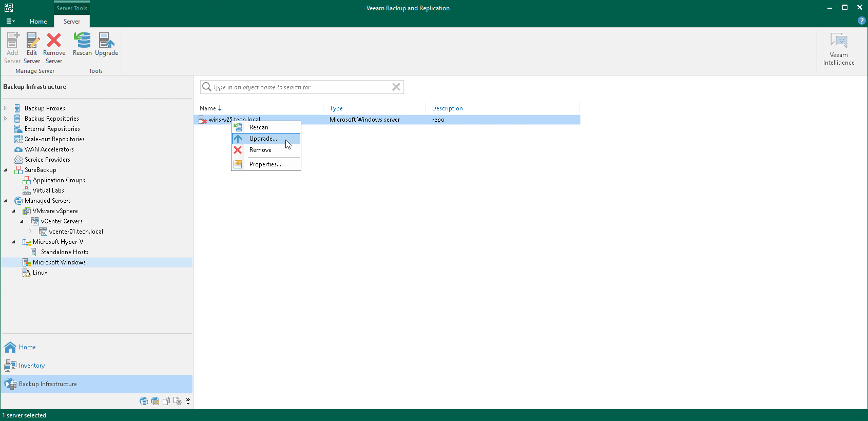Viewport: 868px width, 421px height.
Task: Collapse the Managed Servers node
Action: click(x=6, y=201)
